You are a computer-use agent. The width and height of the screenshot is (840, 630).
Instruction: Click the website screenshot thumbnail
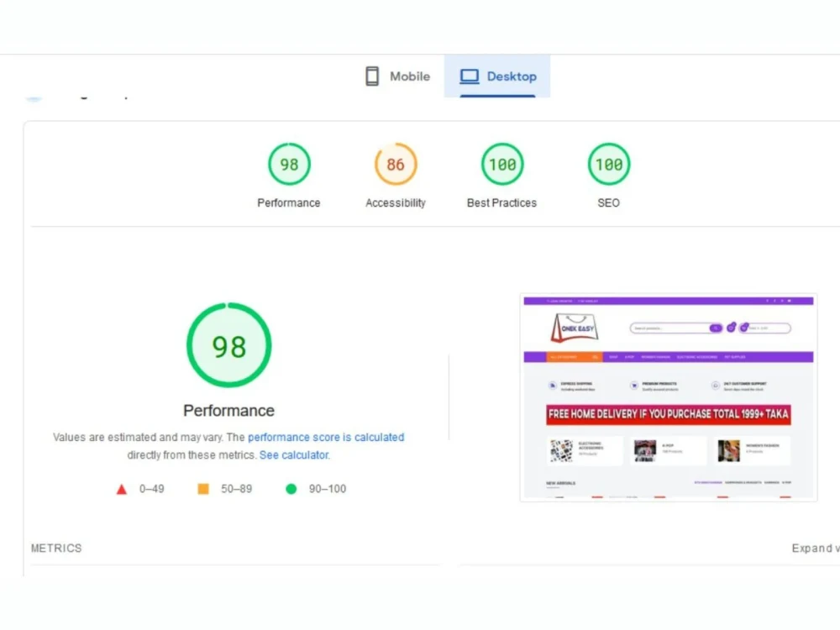[x=668, y=397]
